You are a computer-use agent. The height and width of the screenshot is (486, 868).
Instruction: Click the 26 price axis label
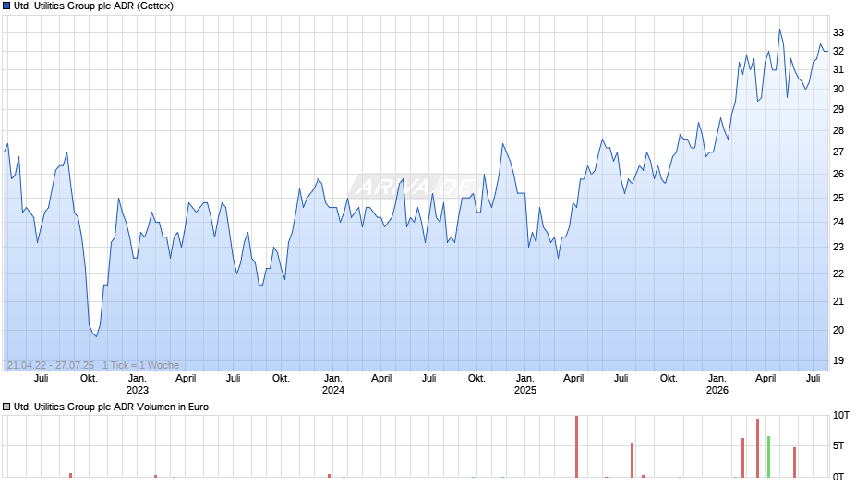838,175
